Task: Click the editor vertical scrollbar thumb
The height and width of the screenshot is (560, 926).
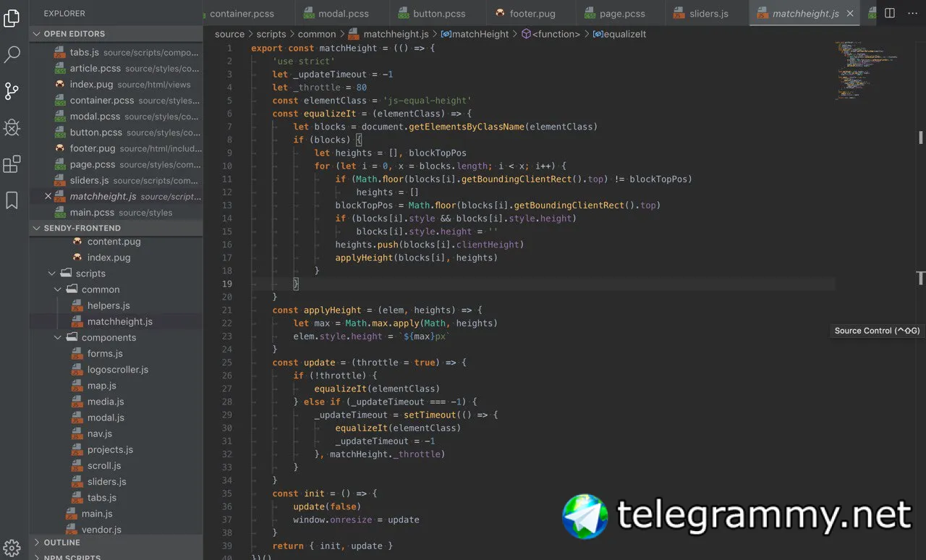Action: pyautogui.click(x=921, y=137)
